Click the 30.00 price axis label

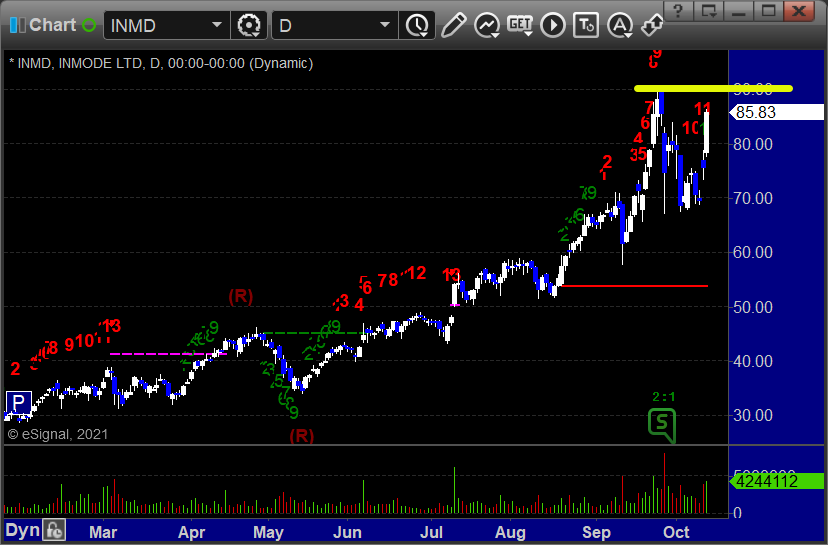[752, 416]
